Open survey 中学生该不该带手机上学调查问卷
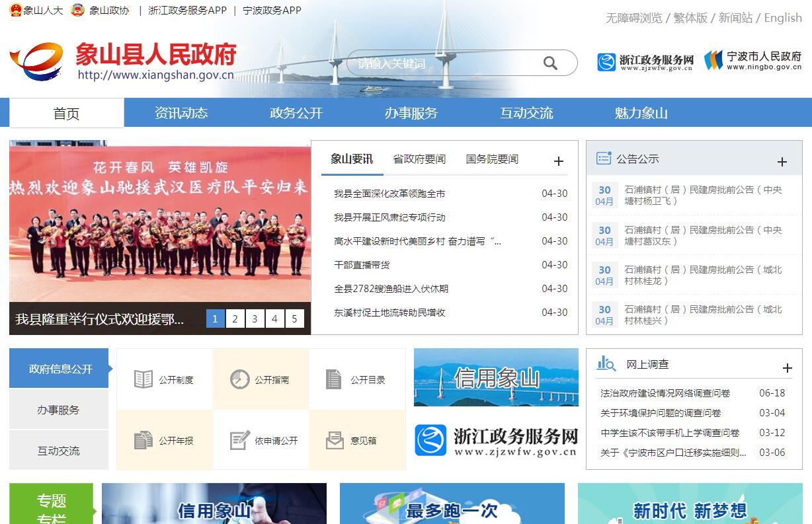 coord(670,433)
